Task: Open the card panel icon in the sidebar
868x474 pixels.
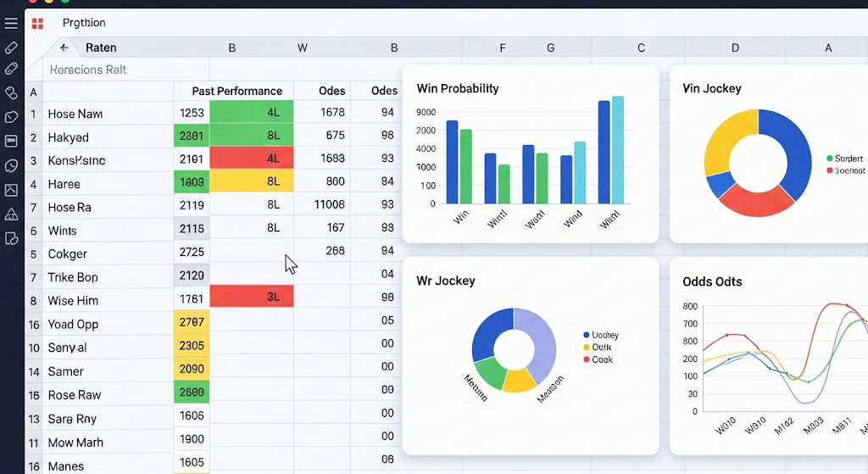Action: 11,141
